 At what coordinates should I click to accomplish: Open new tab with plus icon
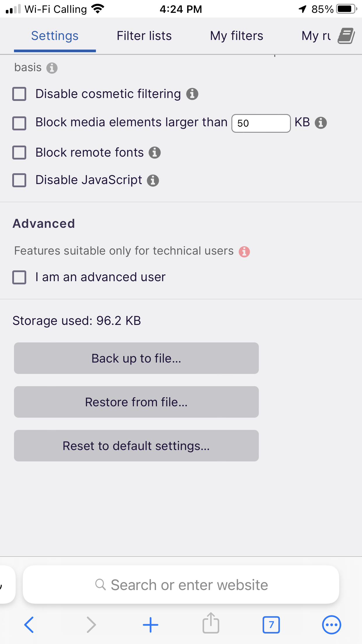point(150,625)
